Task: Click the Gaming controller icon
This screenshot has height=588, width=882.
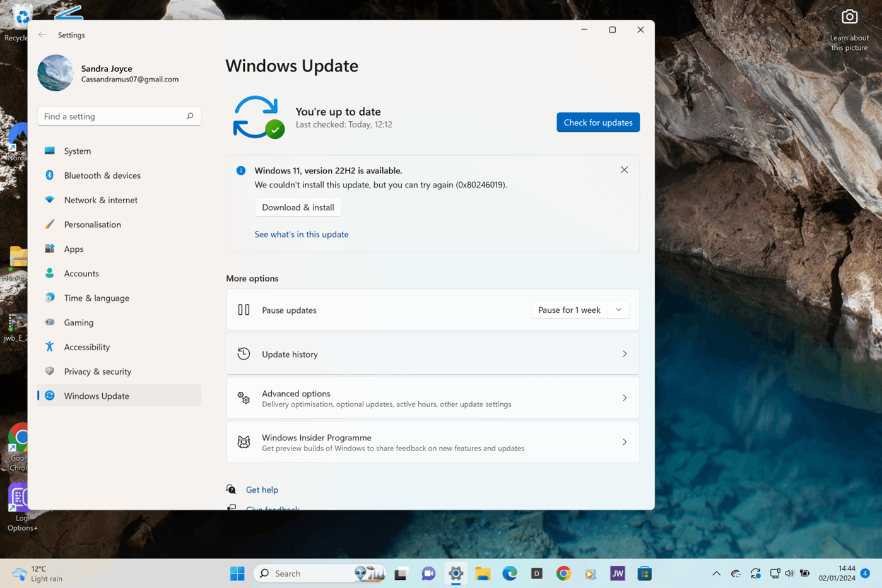Action: pyautogui.click(x=50, y=322)
